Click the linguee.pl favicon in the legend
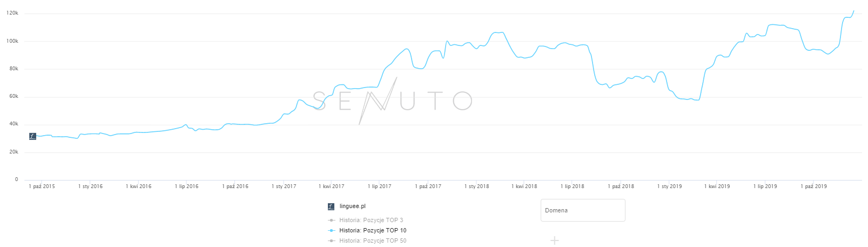Screen dimensions: 868x247 (x=331, y=206)
